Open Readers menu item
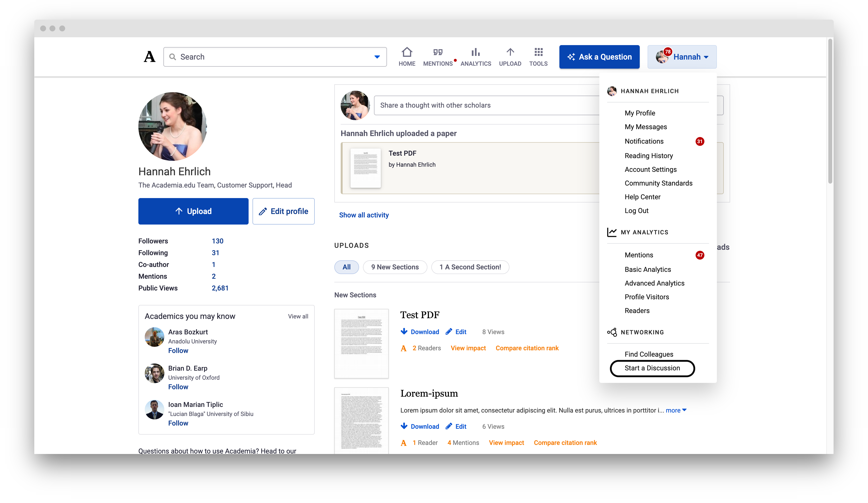Image resolution: width=868 pixels, height=503 pixels. coord(637,311)
